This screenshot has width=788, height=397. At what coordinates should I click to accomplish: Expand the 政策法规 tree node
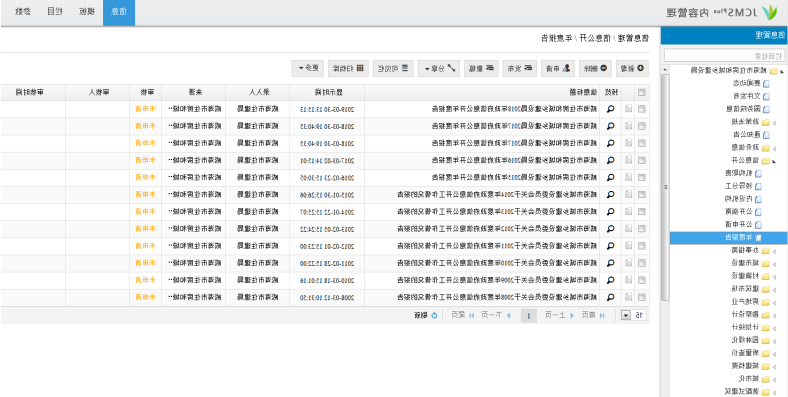coord(774,122)
